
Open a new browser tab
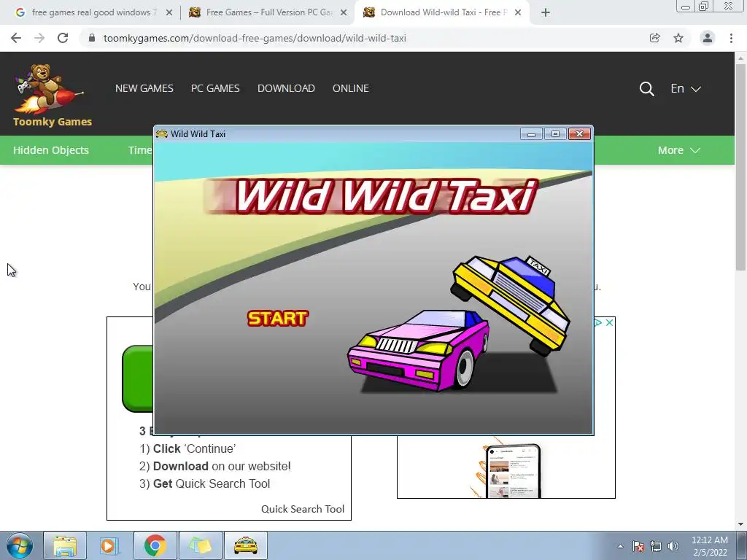click(x=546, y=12)
